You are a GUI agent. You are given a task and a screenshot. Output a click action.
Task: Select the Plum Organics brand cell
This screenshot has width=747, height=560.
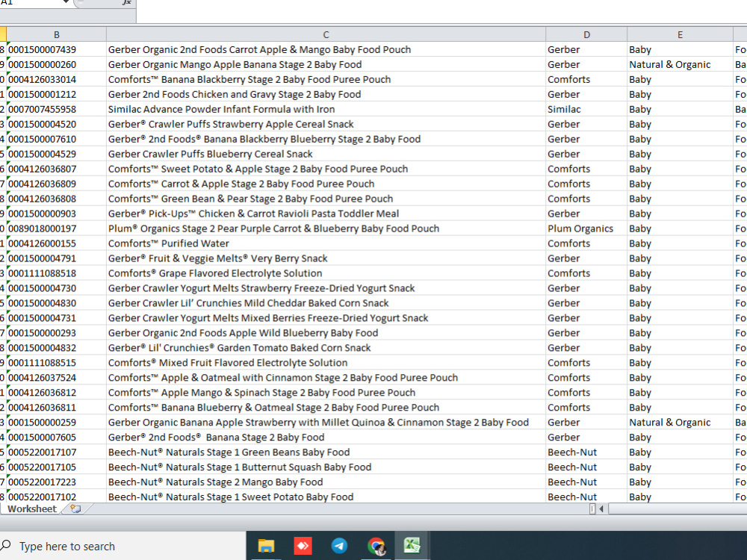pyautogui.click(x=586, y=228)
